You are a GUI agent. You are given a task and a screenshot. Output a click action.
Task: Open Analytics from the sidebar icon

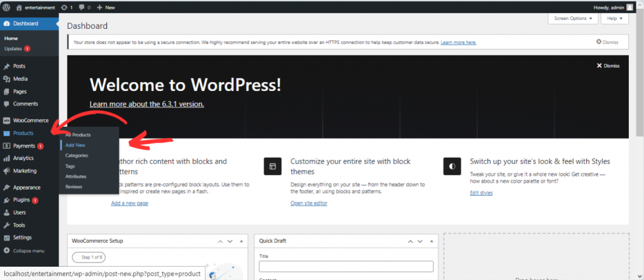point(6,158)
